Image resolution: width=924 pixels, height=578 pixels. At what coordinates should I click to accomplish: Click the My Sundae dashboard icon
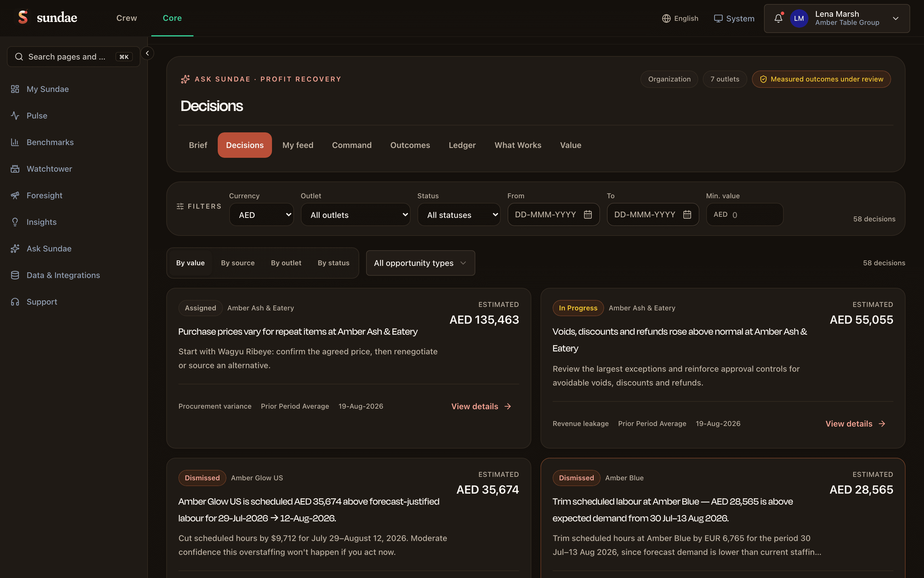coord(15,89)
